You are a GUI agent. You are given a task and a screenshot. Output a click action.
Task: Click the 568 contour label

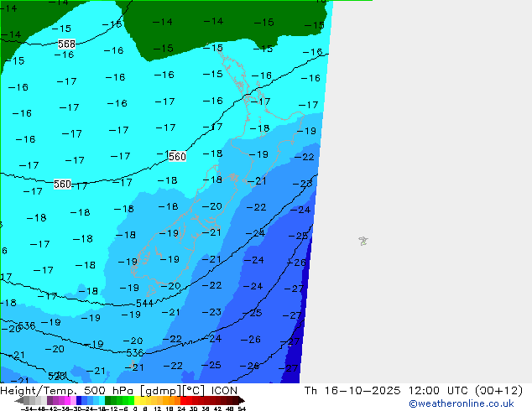[66, 44]
